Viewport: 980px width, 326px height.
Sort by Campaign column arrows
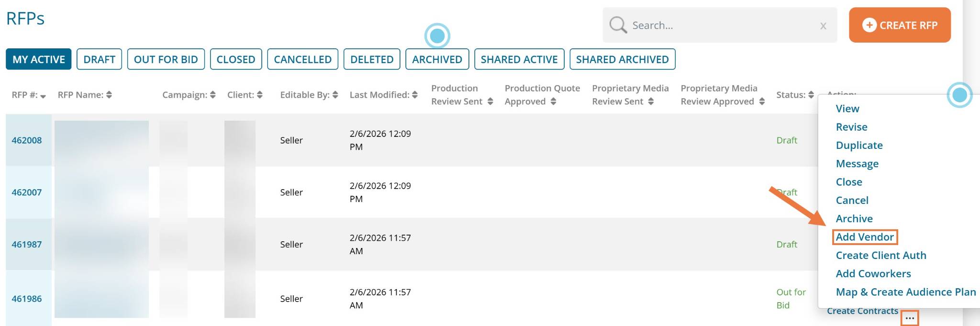pyautogui.click(x=213, y=95)
